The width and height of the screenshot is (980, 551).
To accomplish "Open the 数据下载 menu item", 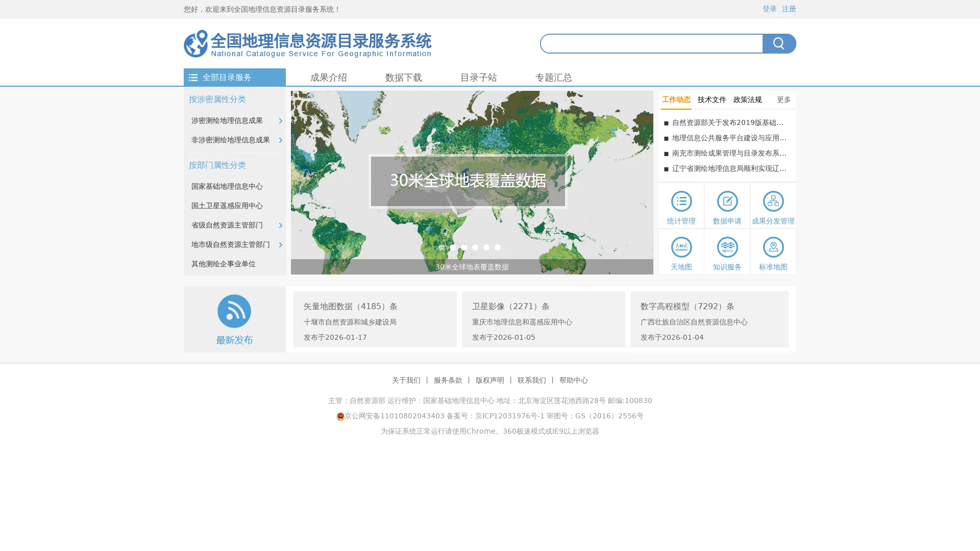I will tap(403, 78).
